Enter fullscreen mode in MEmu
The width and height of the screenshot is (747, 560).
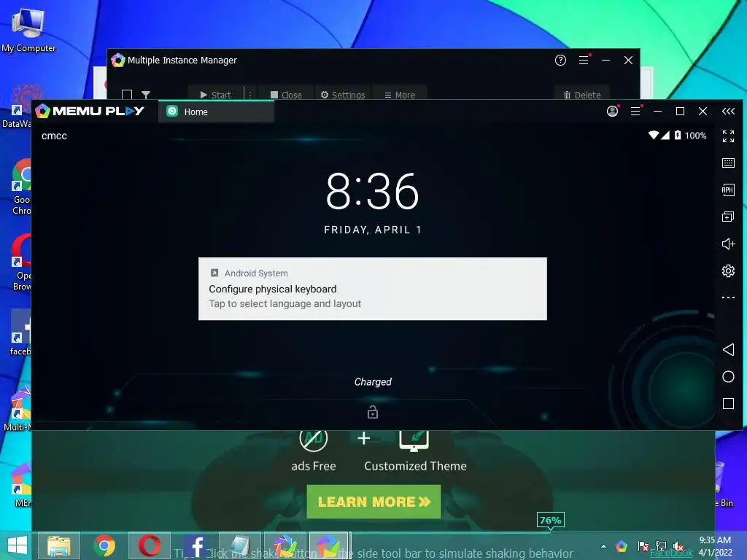click(728, 136)
